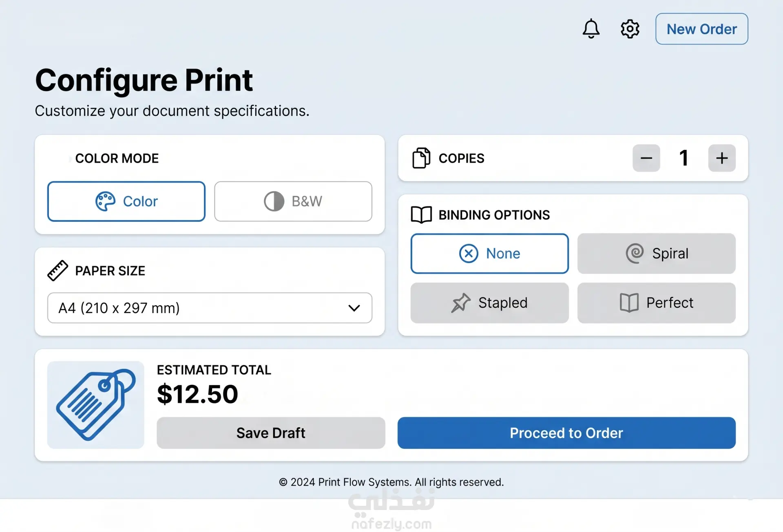Choose None binding option

[489, 254]
